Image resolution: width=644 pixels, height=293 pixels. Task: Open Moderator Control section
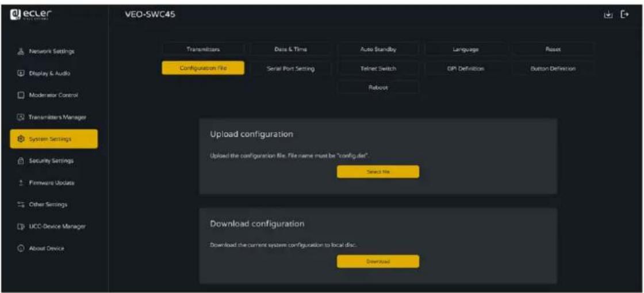pyautogui.click(x=54, y=96)
